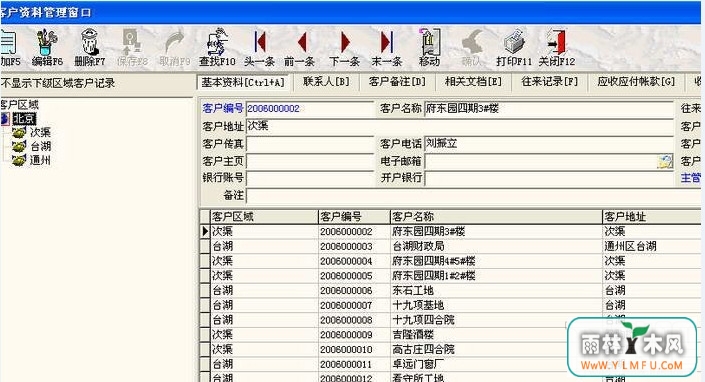Select 次渠 in the region tree
The height and width of the screenshot is (382, 705).
40,132
